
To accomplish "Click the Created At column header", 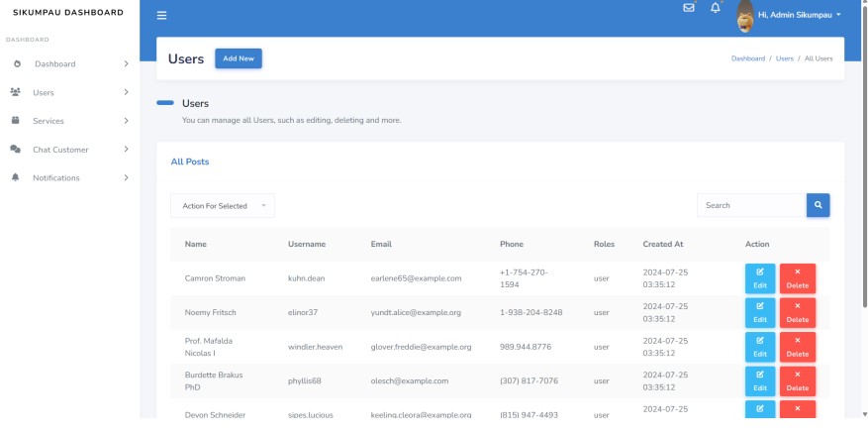I will (662, 244).
